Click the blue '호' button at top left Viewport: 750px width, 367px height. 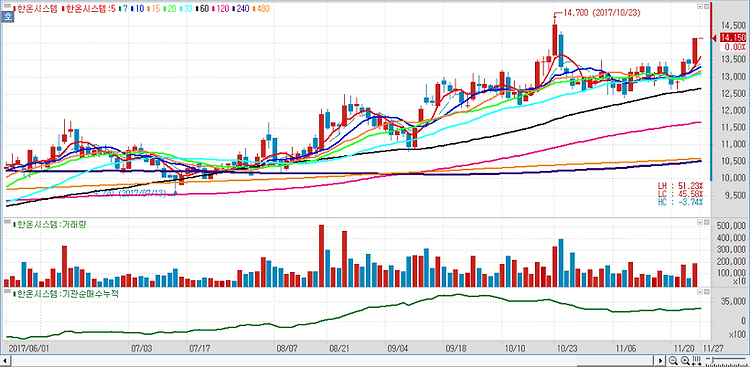pyautogui.click(x=8, y=16)
